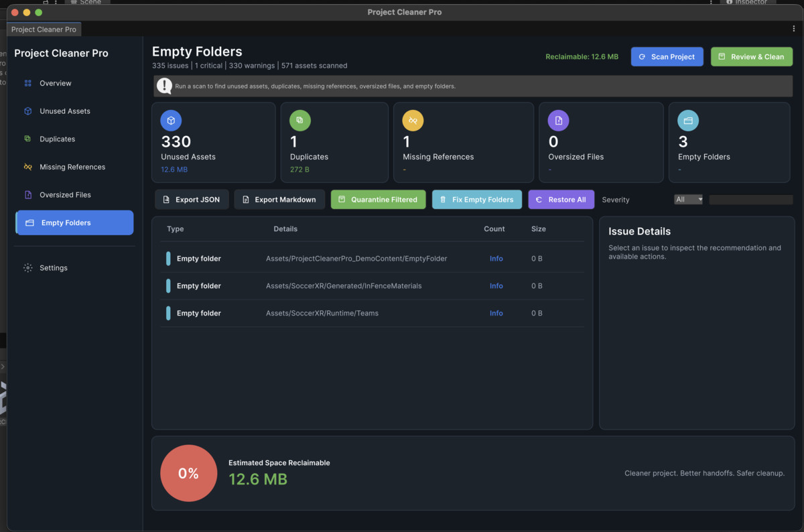Select Assets/ProjectCleanerPro_DemoContent/EmptyFolder path
The image size is (804, 532).
pos(356,259)
